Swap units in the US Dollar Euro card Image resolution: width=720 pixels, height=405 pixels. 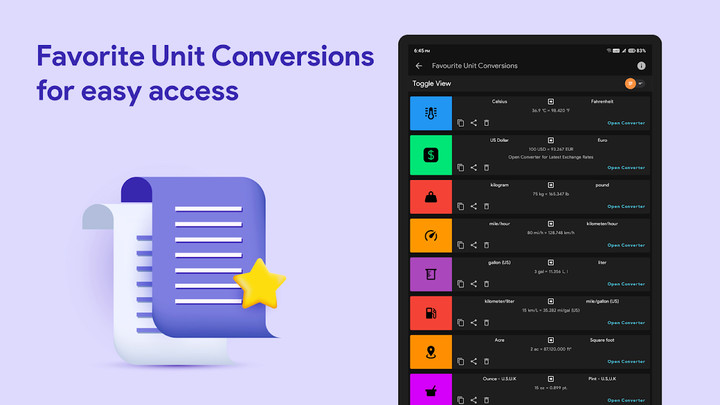[x=550, y=140]
